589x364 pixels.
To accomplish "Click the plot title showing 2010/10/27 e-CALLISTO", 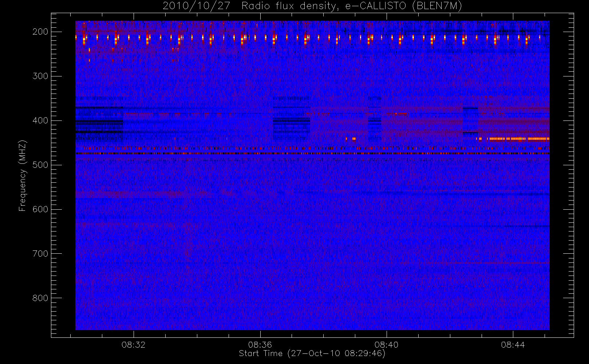I will coord(312,6).
